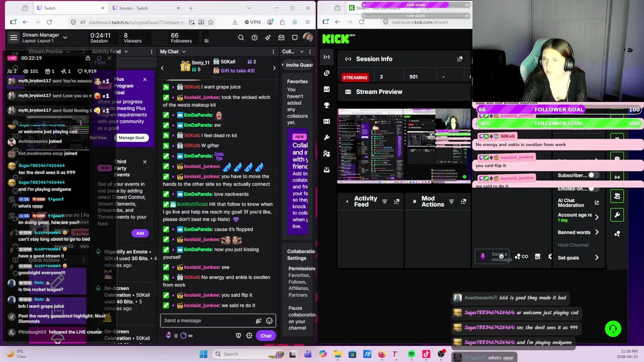
Task: Dismiss the Third Party Events card
Action: coord(145,162)
